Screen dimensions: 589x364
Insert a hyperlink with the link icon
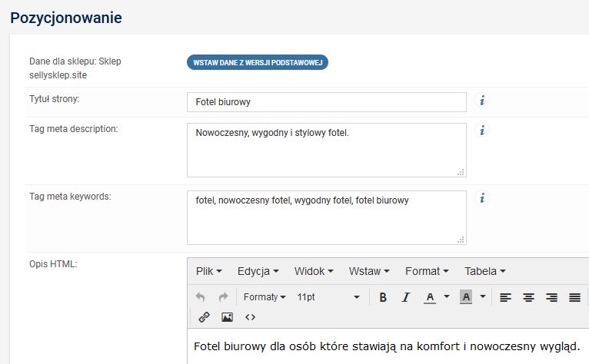(204, 316)
